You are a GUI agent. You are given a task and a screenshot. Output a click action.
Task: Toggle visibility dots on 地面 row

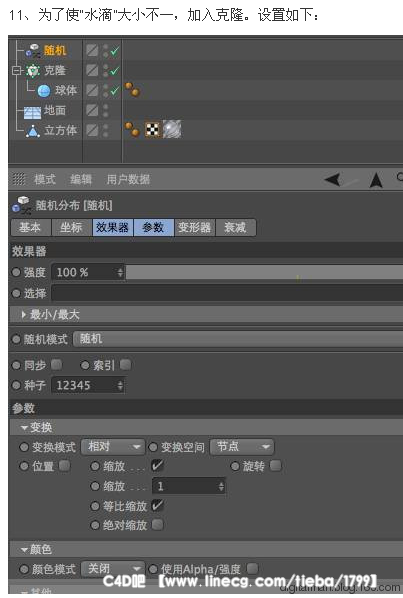(x=106, y=110)
